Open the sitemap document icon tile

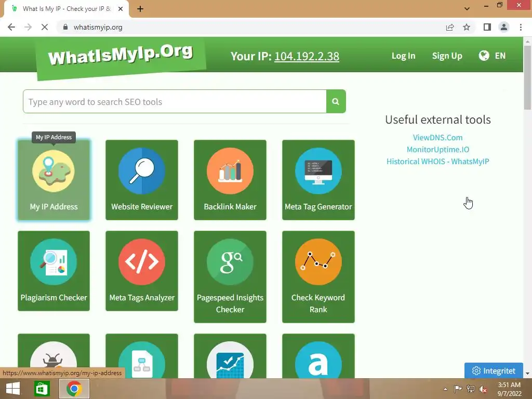[x=142, y=356]
